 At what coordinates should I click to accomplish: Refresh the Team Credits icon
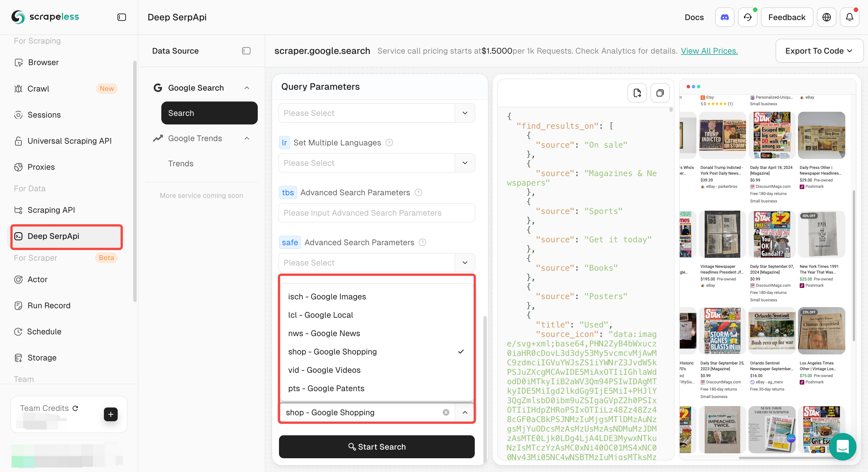[x=75, y=408]
